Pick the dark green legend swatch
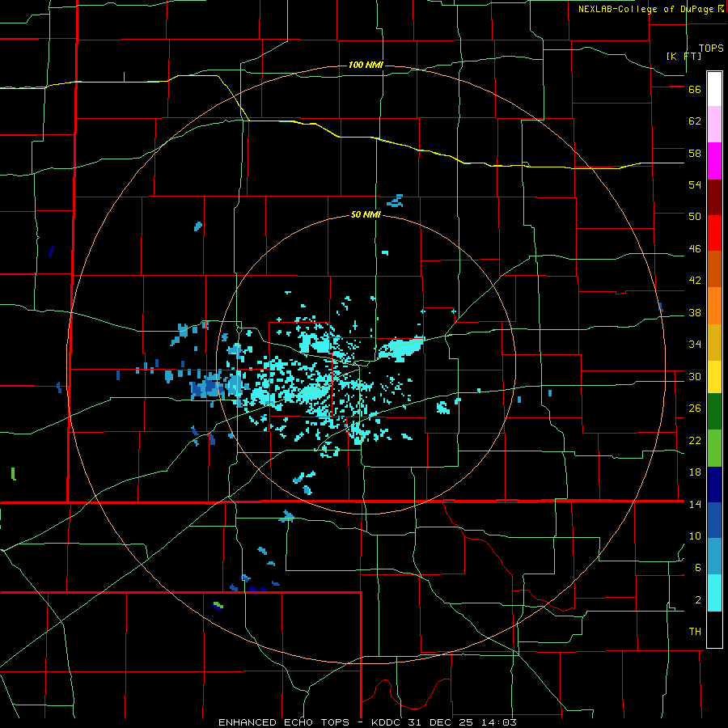Viewport: 728px width, 728px height. pos(714,412)
